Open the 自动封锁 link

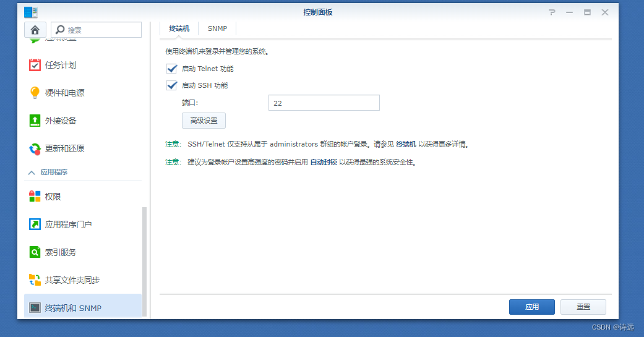(324, 162)
